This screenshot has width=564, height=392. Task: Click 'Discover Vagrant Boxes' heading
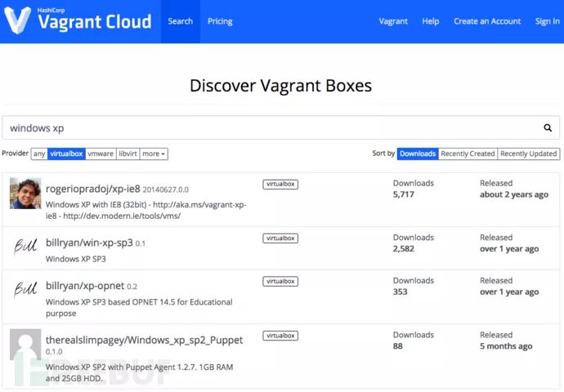280,86
